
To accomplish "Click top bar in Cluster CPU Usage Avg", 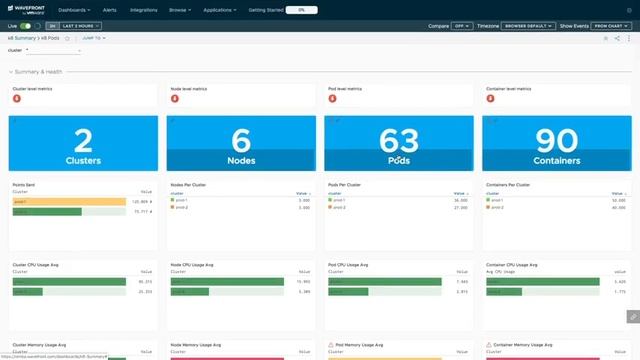I will [69, 282].
